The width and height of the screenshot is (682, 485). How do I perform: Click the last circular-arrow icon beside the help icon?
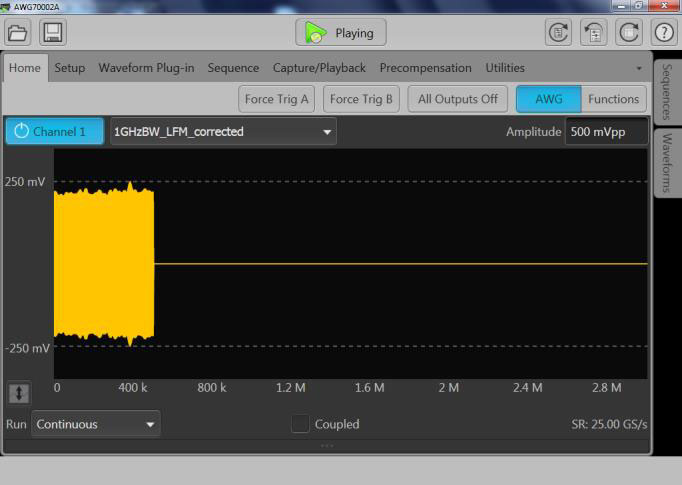(x=629, y=32)
